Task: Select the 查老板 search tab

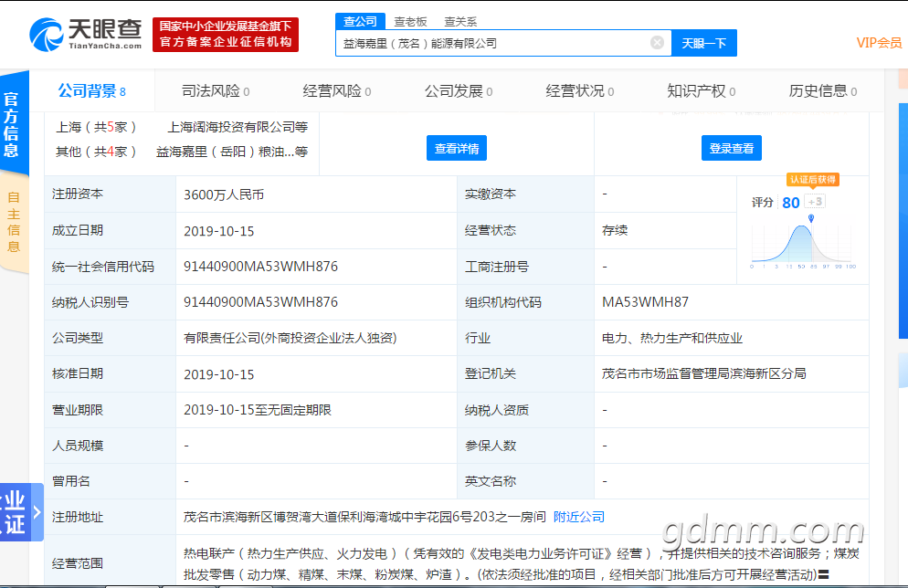Action: [x=410, y=22]
